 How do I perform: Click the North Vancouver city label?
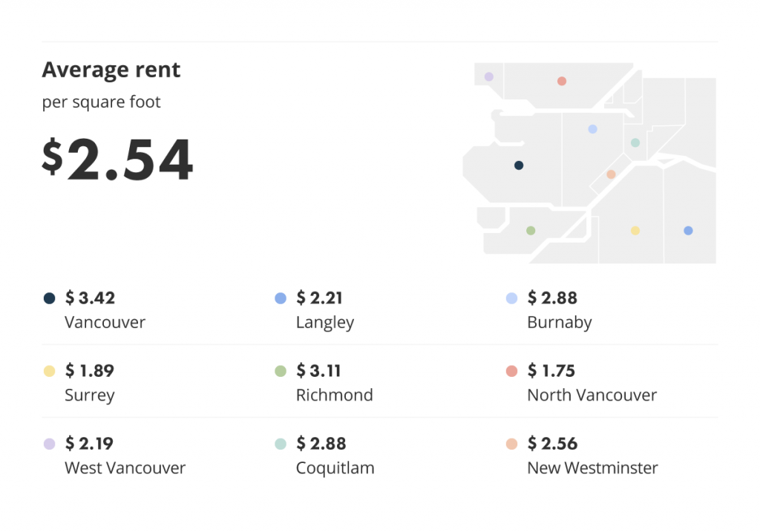pos(592,395)
